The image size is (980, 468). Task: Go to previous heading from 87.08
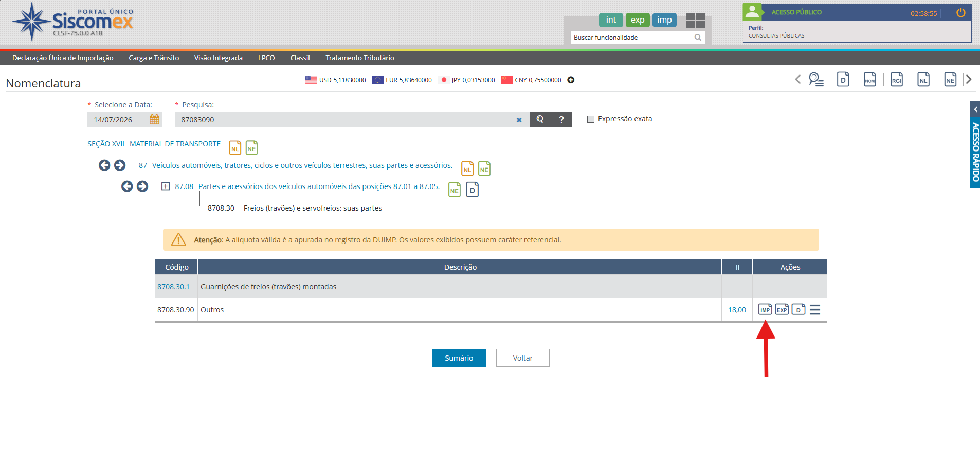coord(127,186)
